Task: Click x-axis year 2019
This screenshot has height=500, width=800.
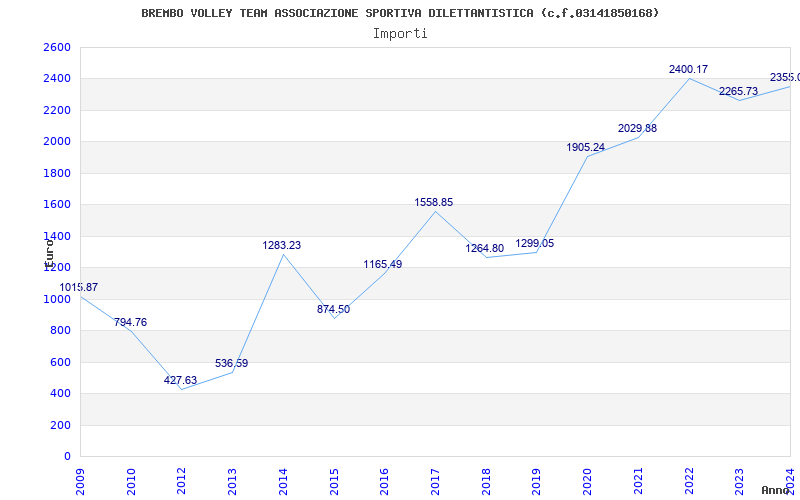Action: (x=537, y=481)
